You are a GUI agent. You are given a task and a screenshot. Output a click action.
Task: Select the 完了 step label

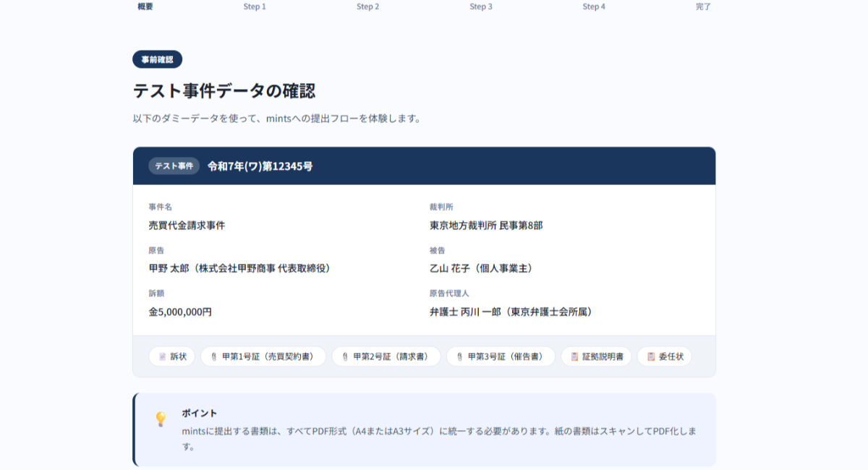tap(703, 7)
